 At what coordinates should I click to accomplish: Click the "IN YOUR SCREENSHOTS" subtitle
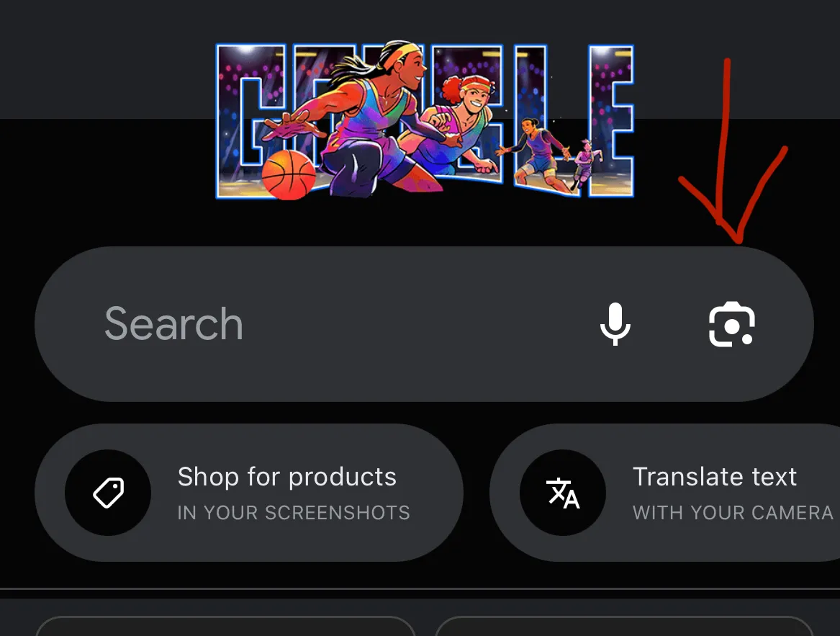294,513
